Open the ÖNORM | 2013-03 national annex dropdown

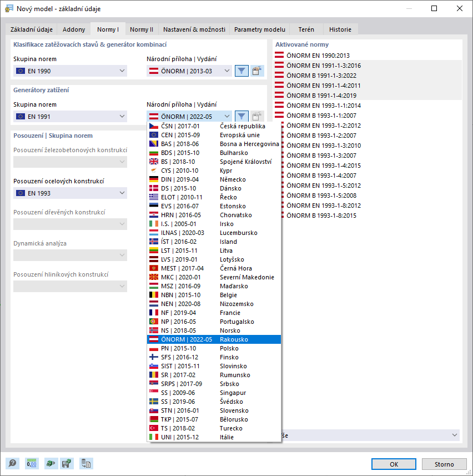pyautogui.click(x=189, y=71)
